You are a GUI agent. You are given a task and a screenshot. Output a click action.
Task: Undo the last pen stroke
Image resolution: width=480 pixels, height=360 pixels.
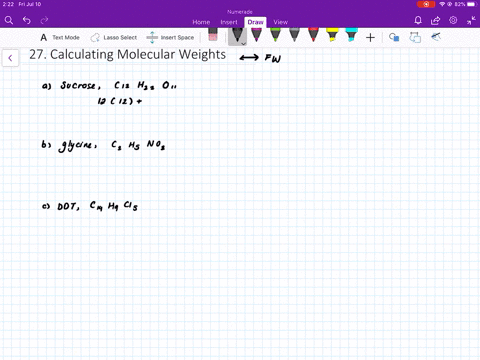(27, 21)
